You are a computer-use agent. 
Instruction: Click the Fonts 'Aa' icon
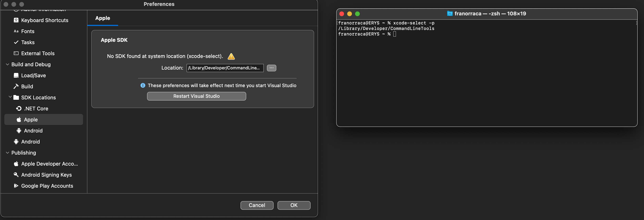pos(16,31)
